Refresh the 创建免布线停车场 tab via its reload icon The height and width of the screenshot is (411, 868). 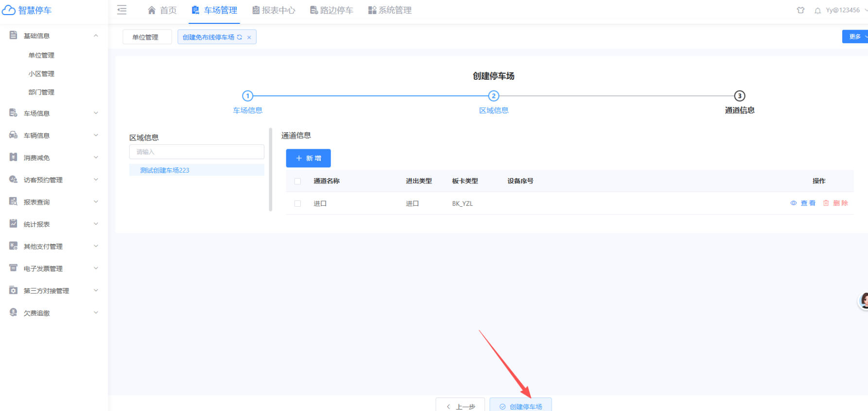coord(240,37)
